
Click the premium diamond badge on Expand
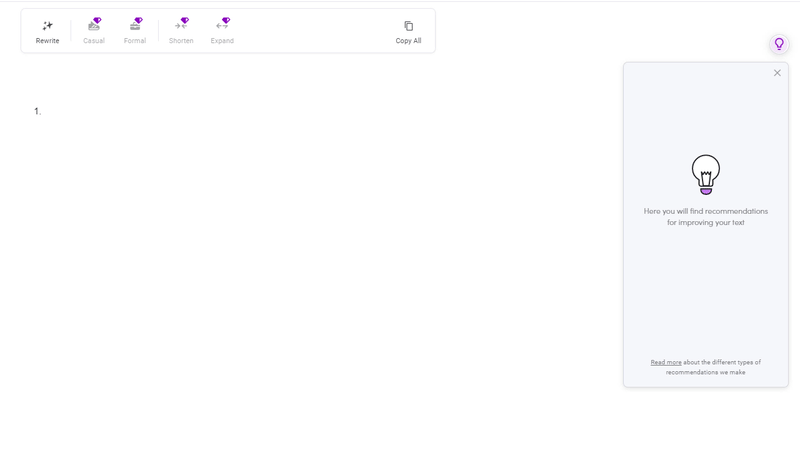(x=226, y=21)
